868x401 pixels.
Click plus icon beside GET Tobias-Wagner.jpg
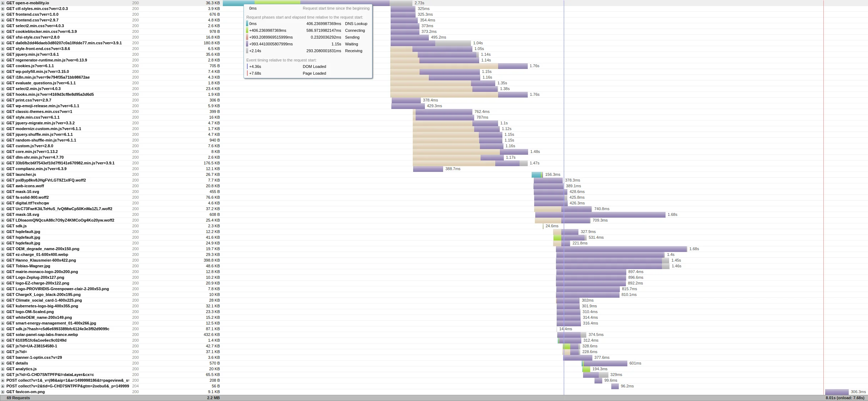pos(2,266)
